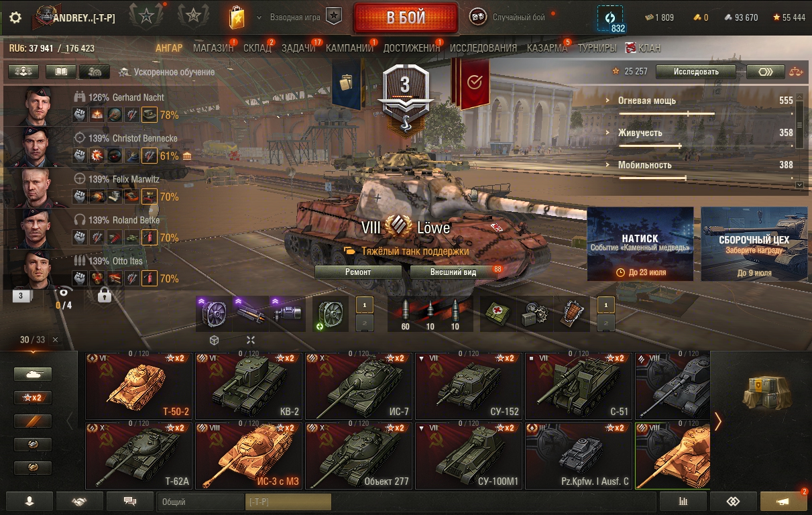Select the first aid kit consumable slot
This screenshot has width=812, height=515.
coord(500,314)
